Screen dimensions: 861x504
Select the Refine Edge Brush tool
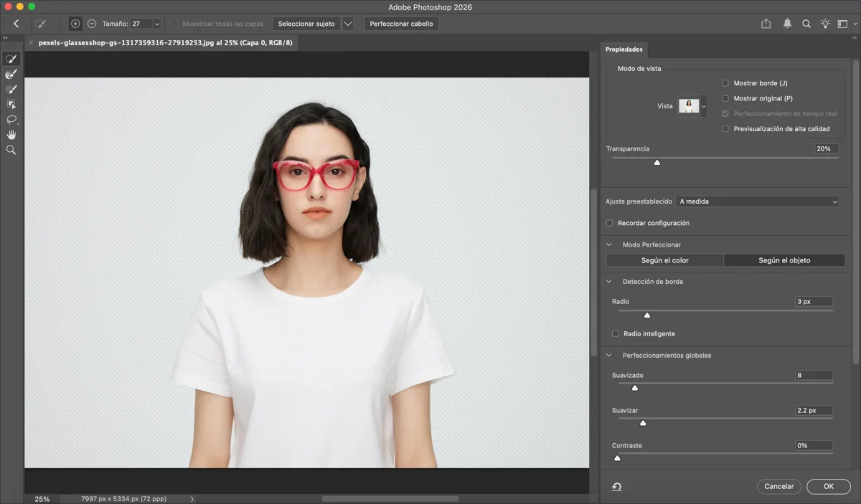coord(11,74)
